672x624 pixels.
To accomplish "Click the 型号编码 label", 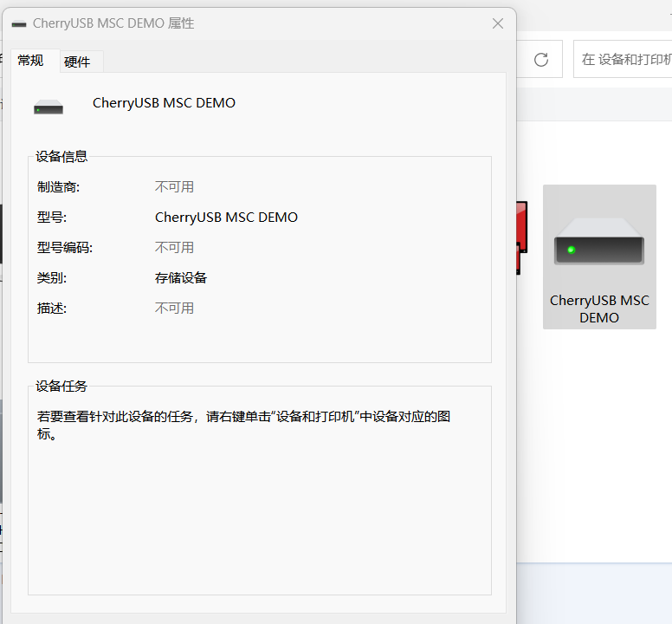I will (x=64, y=248).
